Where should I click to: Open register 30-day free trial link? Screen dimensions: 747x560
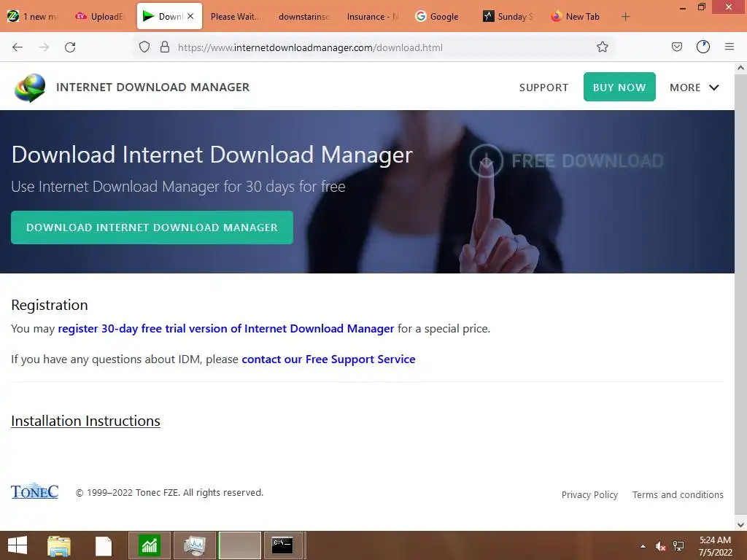226,329
